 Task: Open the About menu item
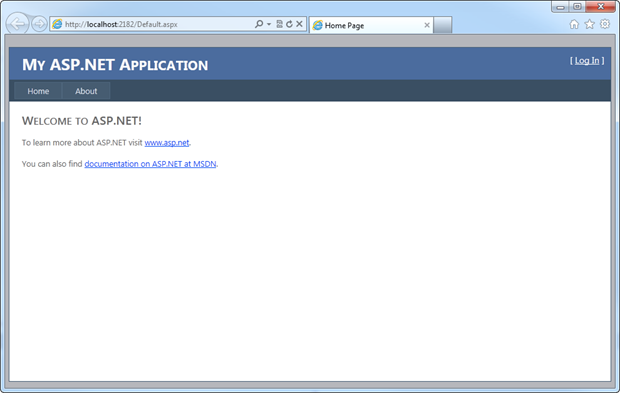click(86, 91)
